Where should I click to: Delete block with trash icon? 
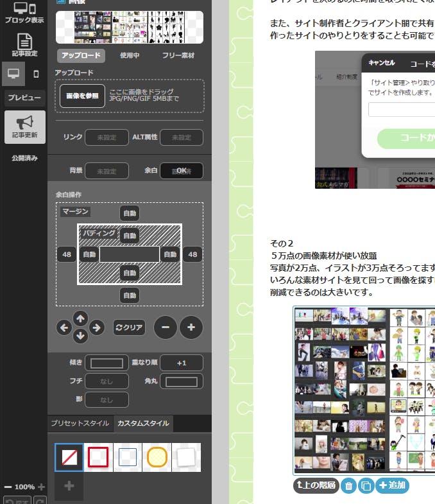click(x=348, y=485)
